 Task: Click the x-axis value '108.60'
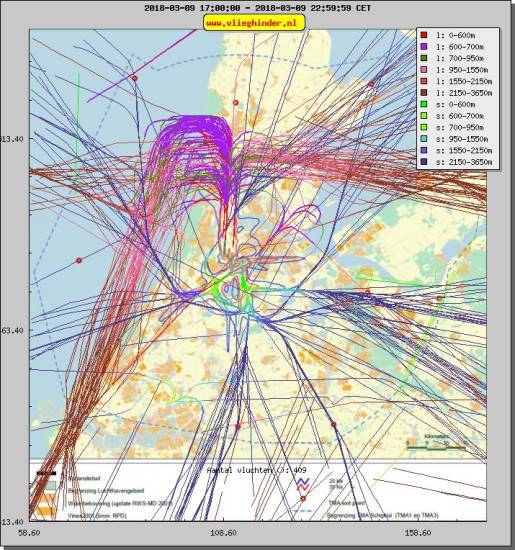click(223, 533)
